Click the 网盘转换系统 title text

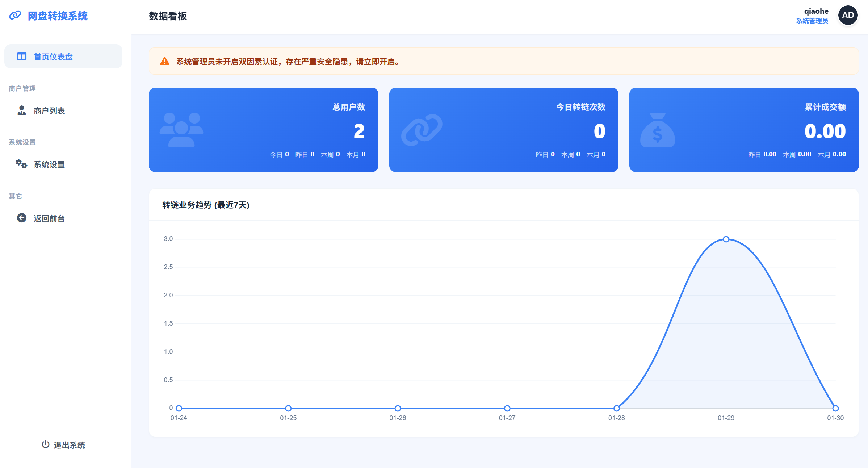tap(58, 16)
